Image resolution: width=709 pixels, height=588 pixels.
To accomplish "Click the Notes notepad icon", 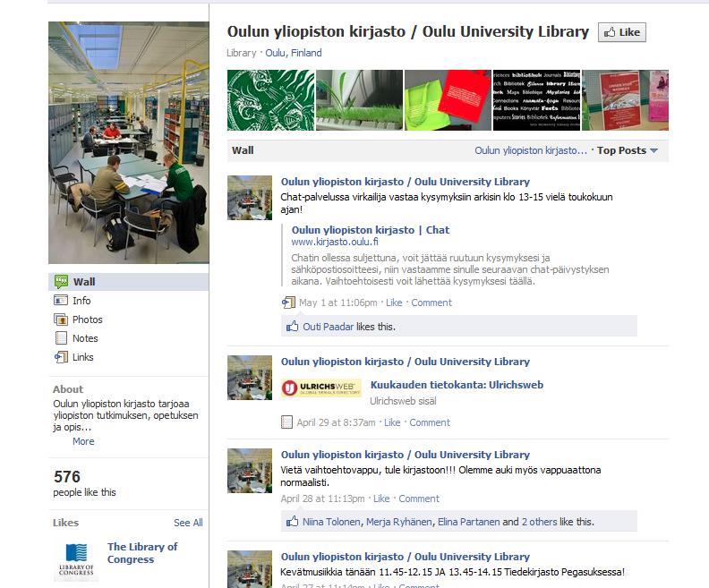I will pos(61,338).
